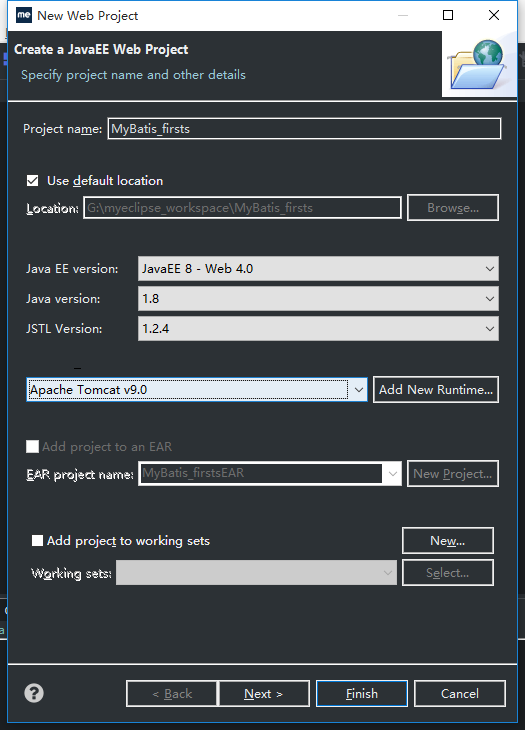Click the Finish button
This screenshot has height=730, width=525.
tap(362, 694)
